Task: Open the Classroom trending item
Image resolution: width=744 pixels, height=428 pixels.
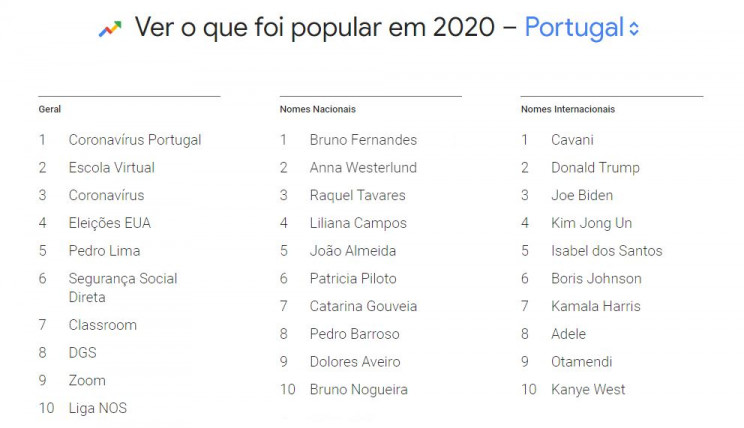Action: pos(102,325)
